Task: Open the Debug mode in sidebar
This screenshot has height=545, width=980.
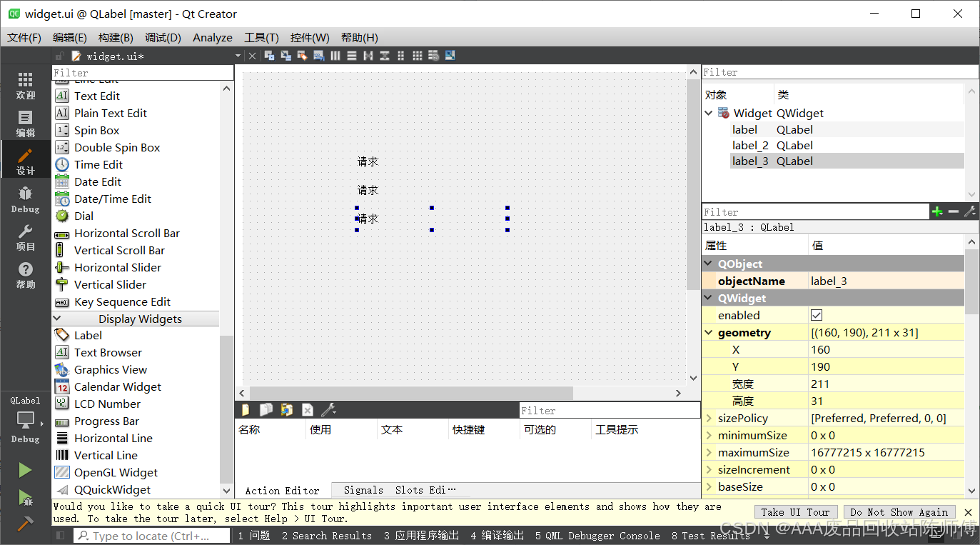Action: 26,199
